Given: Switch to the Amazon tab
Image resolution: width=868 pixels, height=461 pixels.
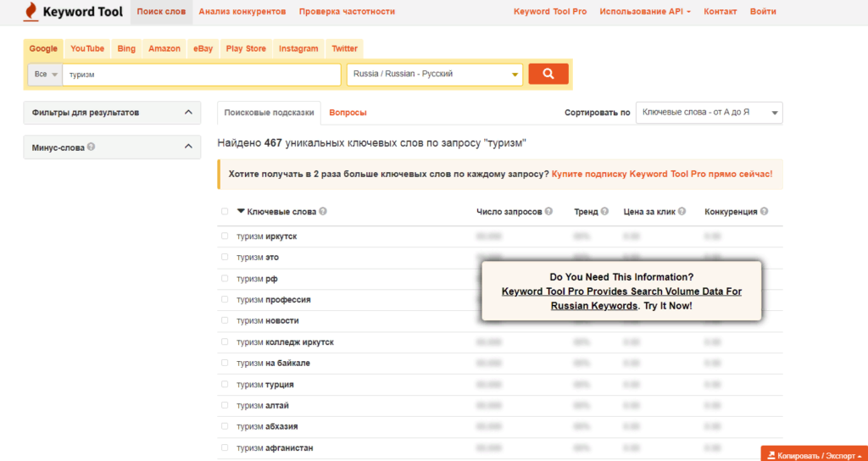Looking at the screenshot, I should [164, 48].
